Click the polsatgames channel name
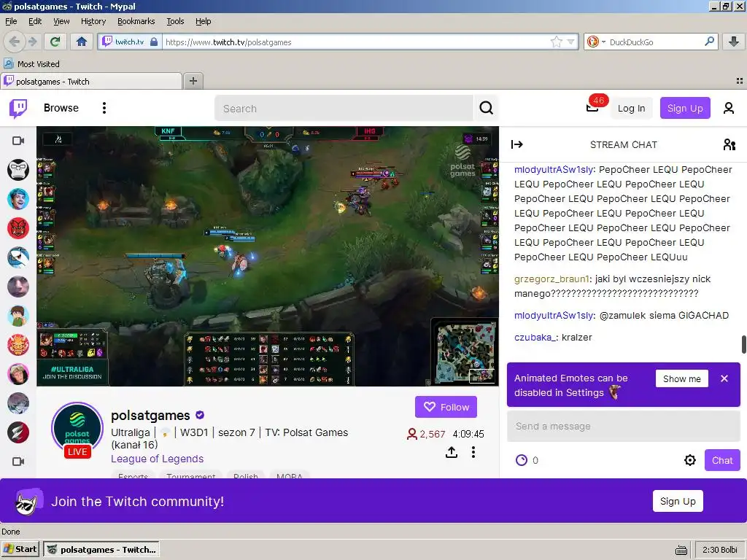The height and width of the screenshot is (560, 747). pyautogui.click(x=150, y=416)
